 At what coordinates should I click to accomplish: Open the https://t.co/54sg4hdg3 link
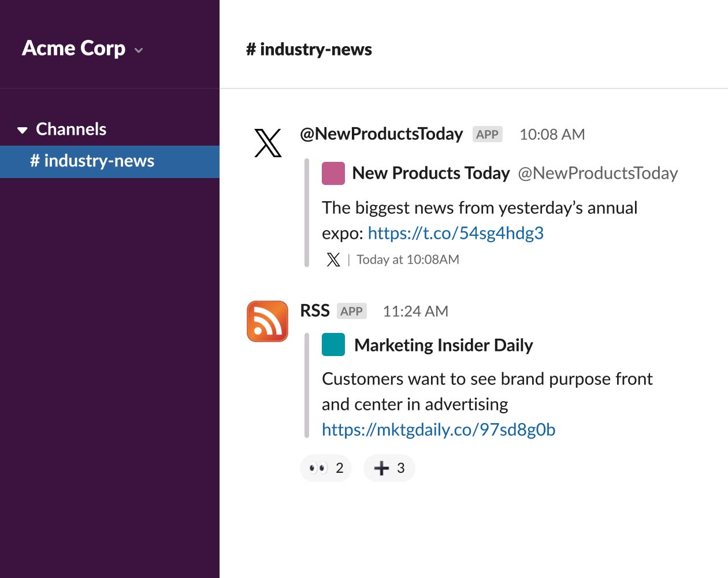click(x=456, y=233)
